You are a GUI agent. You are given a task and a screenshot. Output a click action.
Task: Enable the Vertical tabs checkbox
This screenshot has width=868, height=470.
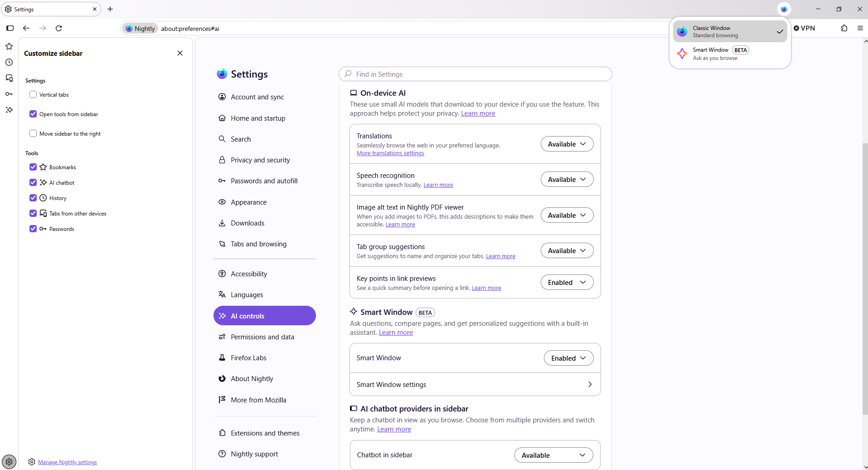point(33,94)
